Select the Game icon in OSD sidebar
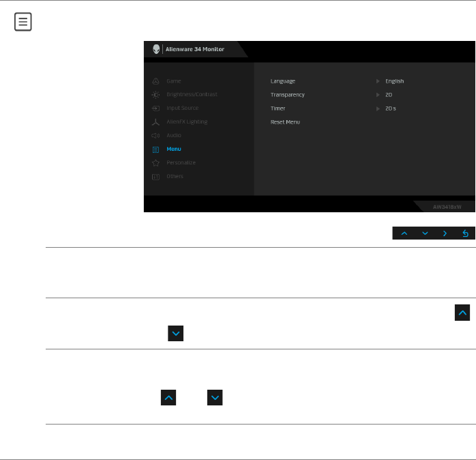Viewport: 476px width, 460px height. click(155, 81)
